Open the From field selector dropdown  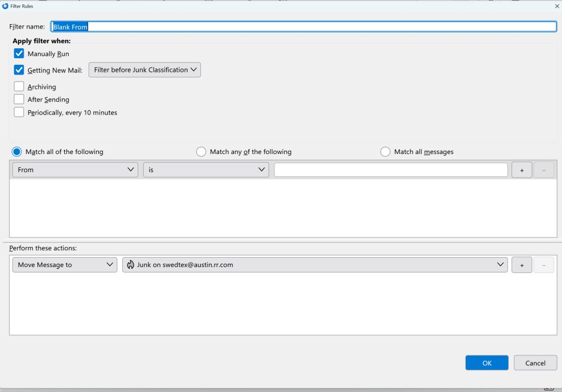[x=75, y=170]
